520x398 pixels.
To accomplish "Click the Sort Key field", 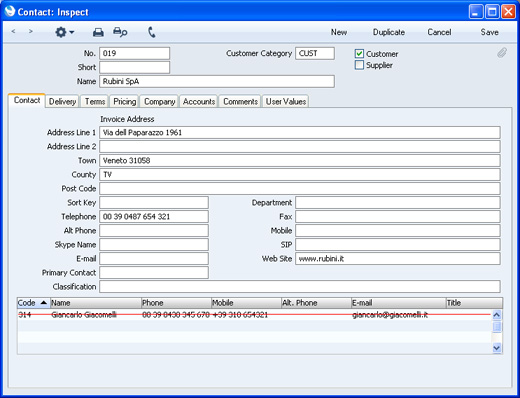I will (x=154, y=202).
